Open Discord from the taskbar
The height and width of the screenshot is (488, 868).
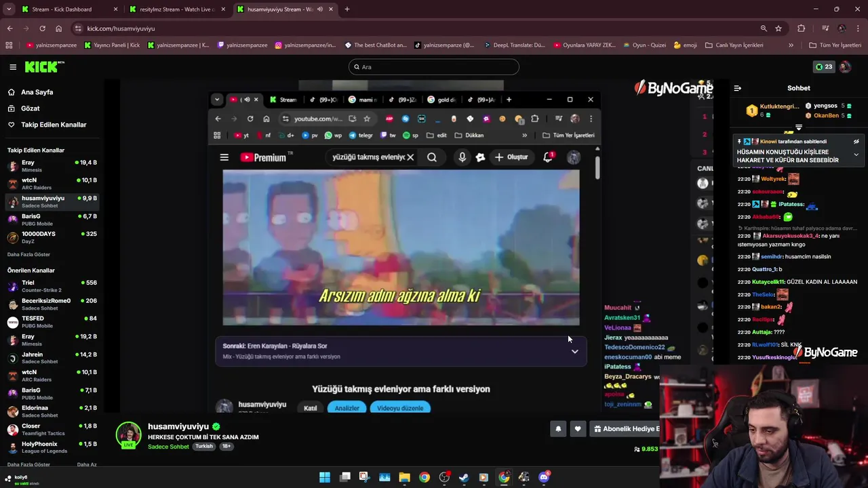tap(544, 477)
